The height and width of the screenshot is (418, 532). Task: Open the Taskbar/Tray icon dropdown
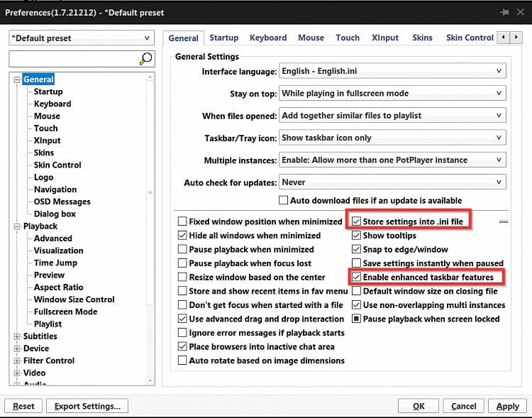click(392, 138)
